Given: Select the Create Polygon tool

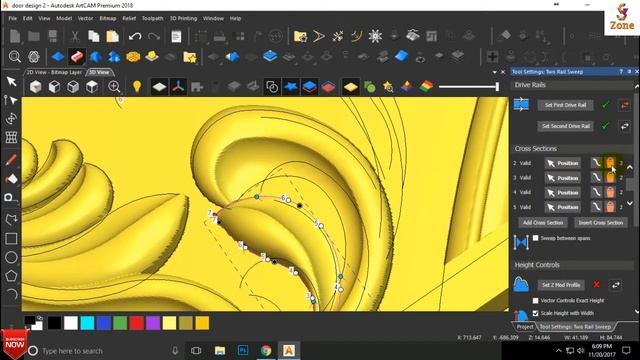Looking at the screenshot, I should [11, 276].
